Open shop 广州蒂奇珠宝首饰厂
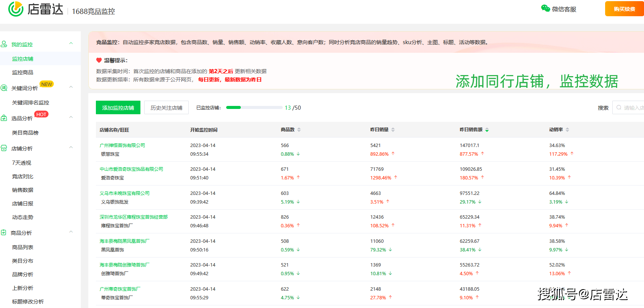The width and height of the screenshot is (644, 308). (120, 289)
